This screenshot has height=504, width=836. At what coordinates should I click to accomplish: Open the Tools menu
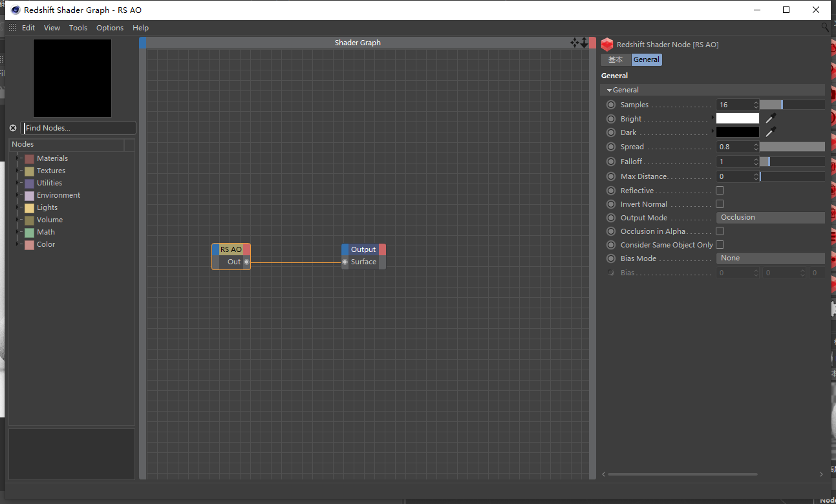[x=78, y=28]
